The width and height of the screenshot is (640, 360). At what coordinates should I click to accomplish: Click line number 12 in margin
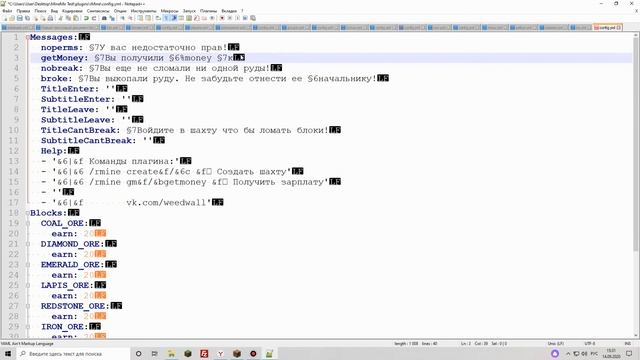(x=14, y=151)
